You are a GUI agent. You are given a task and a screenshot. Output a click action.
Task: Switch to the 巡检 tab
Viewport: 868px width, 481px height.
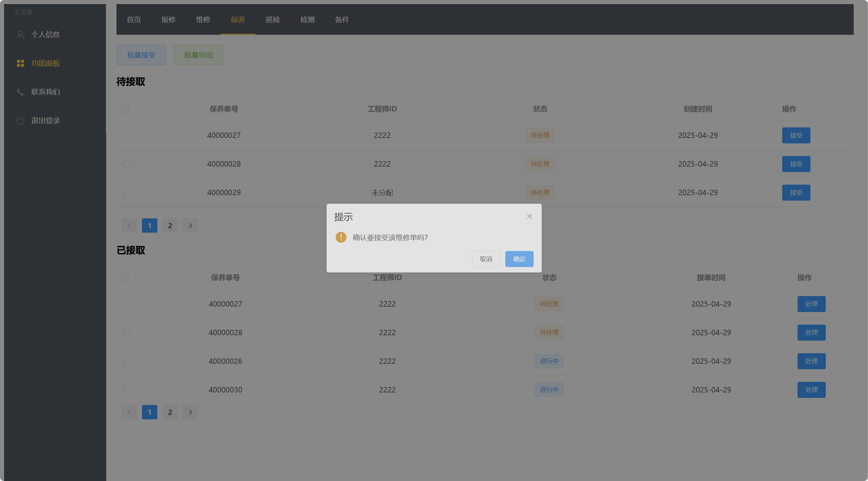[x=272, y=20]
